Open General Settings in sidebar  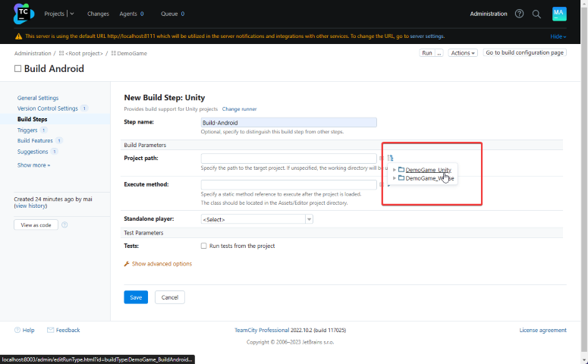coord(38,98)
